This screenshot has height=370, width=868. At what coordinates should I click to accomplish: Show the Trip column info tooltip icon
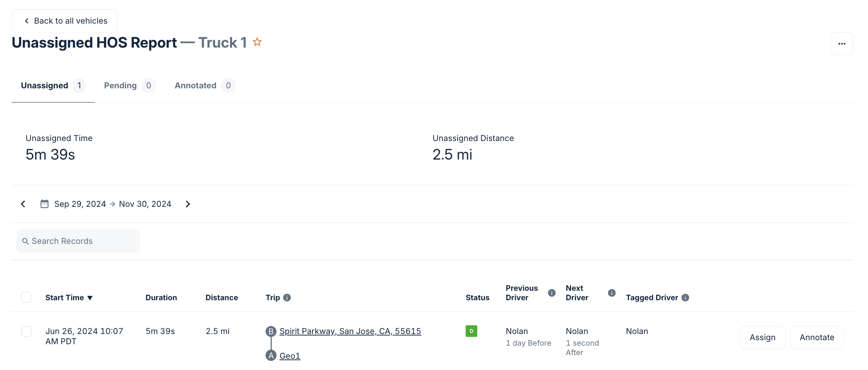tap(287, 298)
